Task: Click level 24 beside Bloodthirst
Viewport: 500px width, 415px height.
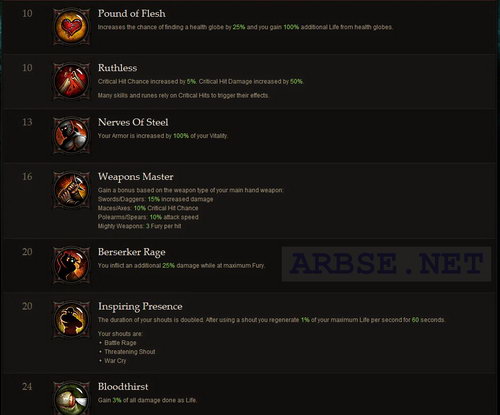Action: coord(27,387)
